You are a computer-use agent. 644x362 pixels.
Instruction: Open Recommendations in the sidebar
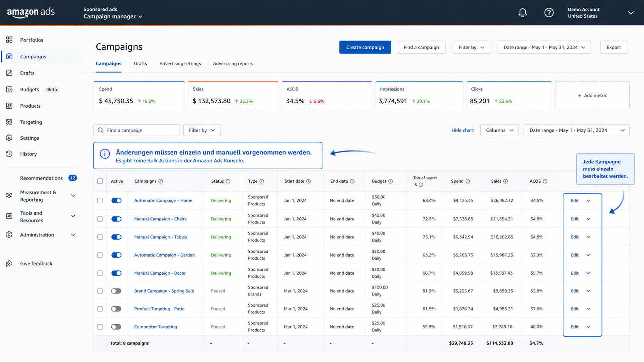tap(41, 178)
